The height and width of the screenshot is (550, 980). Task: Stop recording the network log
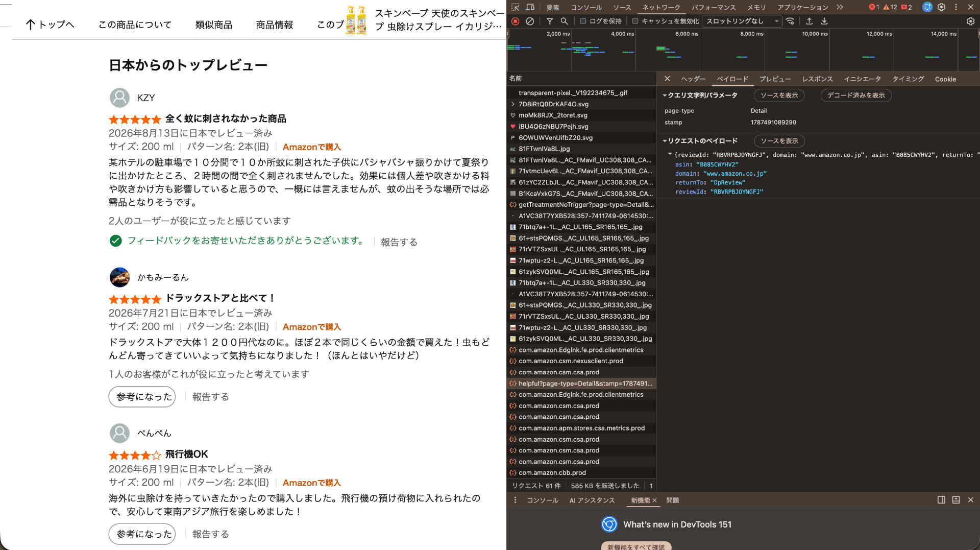click(x=516, y=21)
